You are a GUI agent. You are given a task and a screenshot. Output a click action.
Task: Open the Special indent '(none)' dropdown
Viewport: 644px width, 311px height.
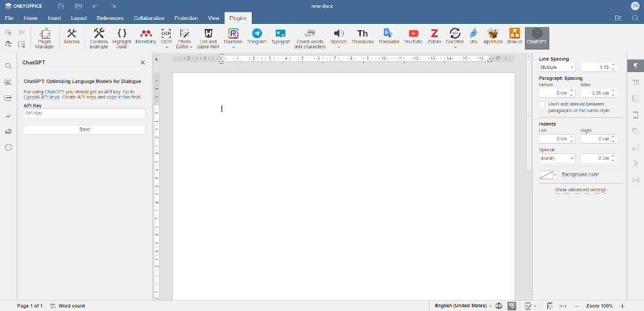point(557,158)
